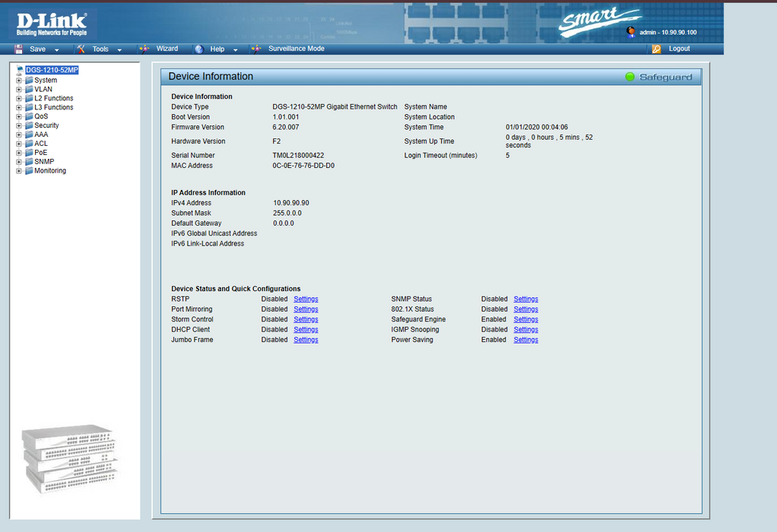Click the smart logo in header

click(x=600, y=21)
